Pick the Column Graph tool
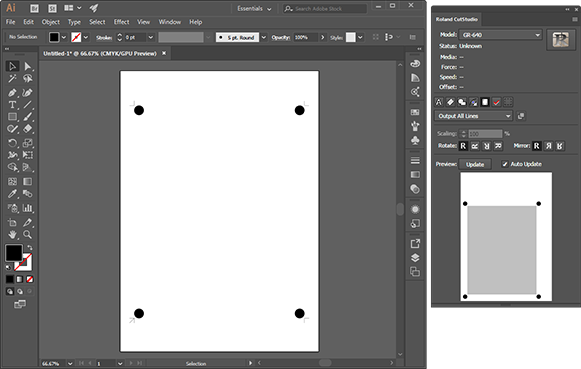This screenshot has width=581, height=369. point(27,208)
